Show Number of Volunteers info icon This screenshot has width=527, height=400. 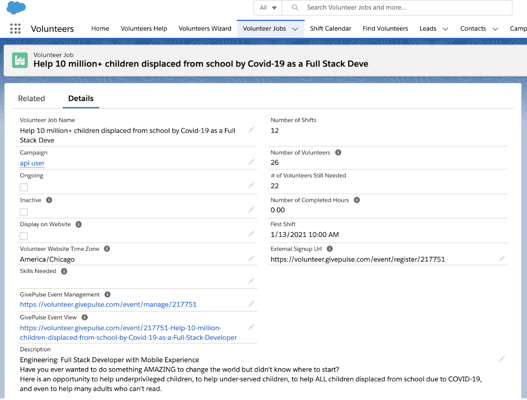[338, 153]
